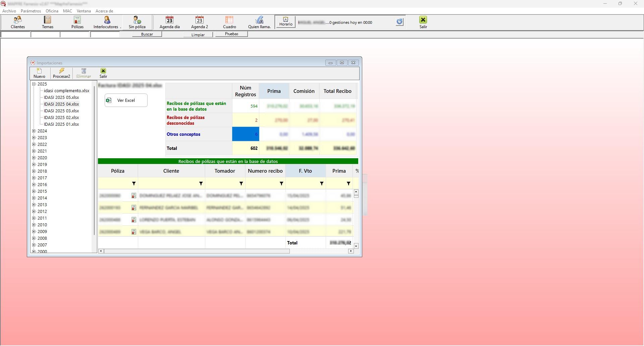The height and width of the screenshot is (346, 644).
Task: Click the Buscar button
Action: [147, 34]
